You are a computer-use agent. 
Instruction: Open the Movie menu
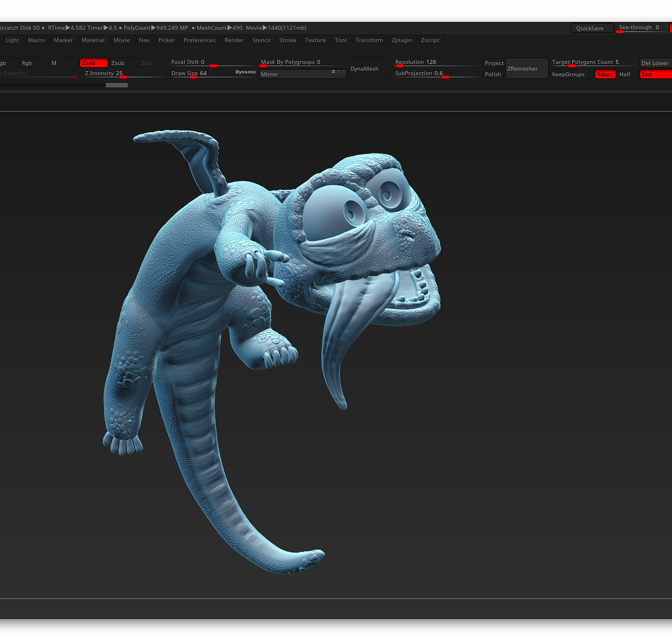[122, 40]
